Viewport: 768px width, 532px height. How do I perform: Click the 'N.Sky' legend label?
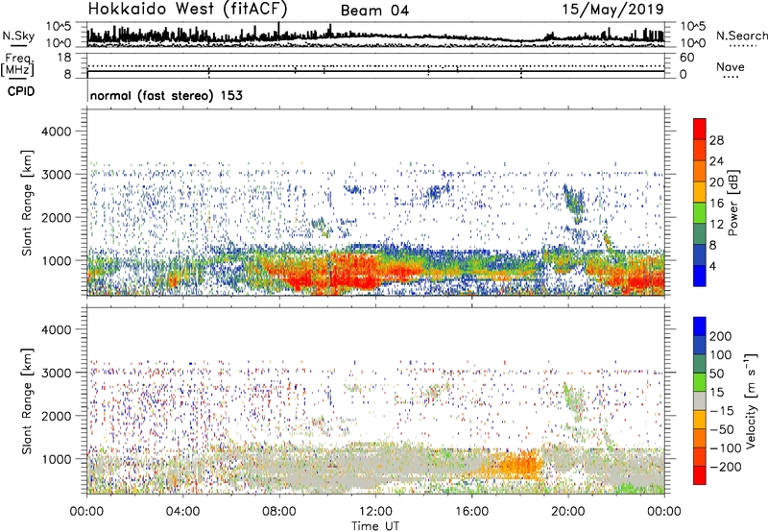click(18, 36)
